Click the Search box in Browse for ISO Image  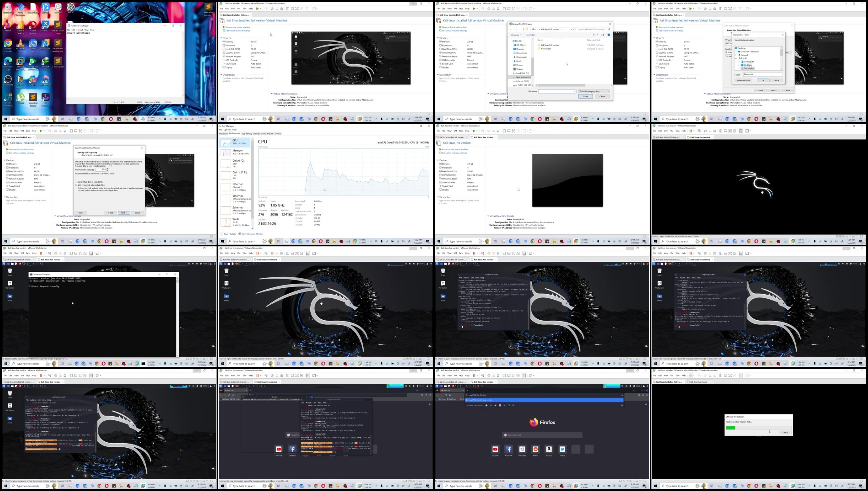click(x=594, y=29)
